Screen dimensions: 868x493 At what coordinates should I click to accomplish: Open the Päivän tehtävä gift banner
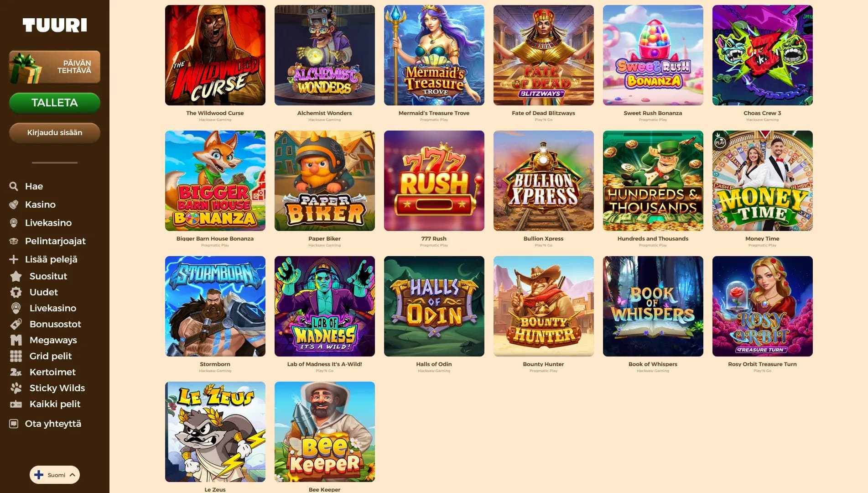tap(55, 67)
